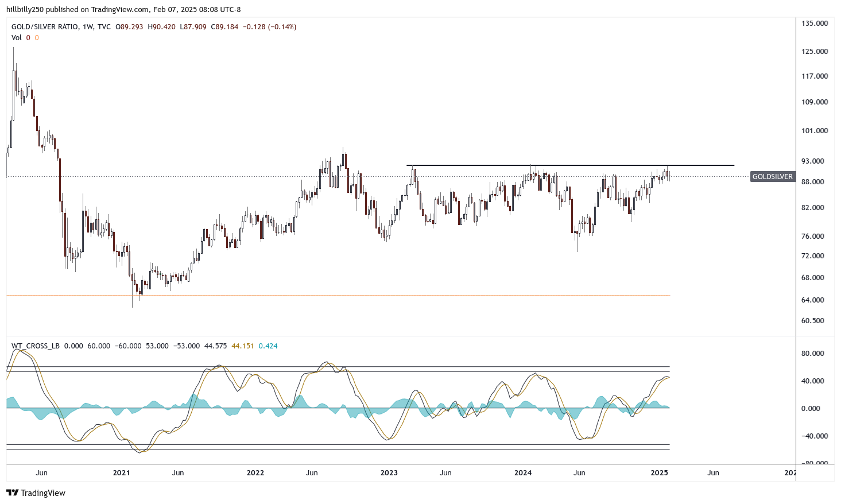Viewport: 841px width, 504px height.
Task: Click the 64.000 price axis label
Action: (x=812, y=300)
